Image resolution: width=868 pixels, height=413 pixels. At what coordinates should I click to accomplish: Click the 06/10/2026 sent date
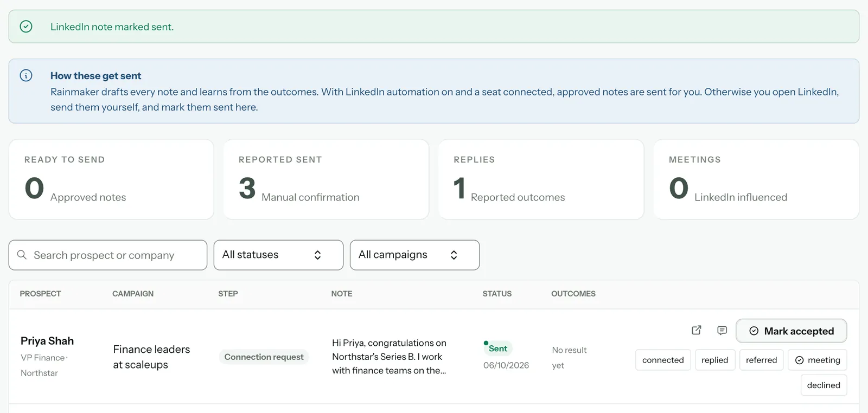506,365
